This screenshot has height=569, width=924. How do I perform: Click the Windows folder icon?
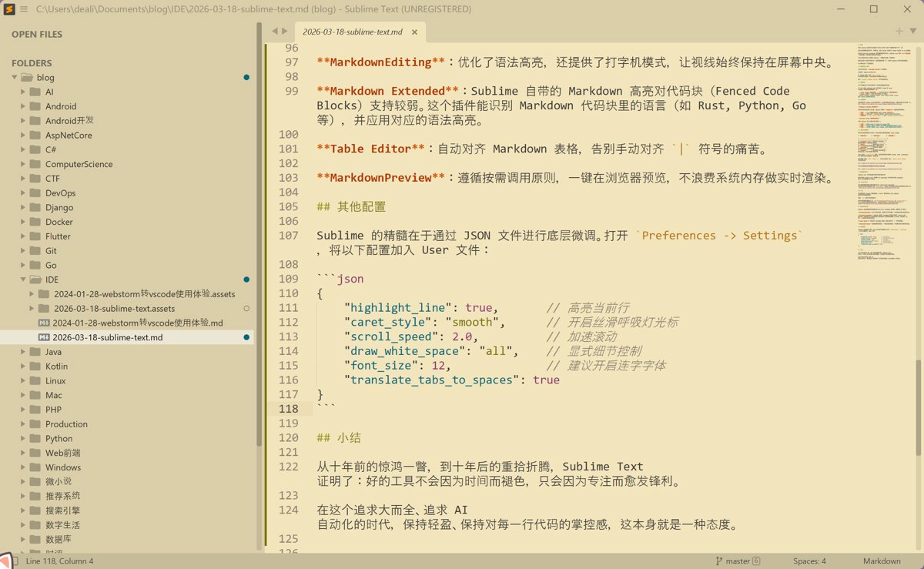(x=35, y=467)
